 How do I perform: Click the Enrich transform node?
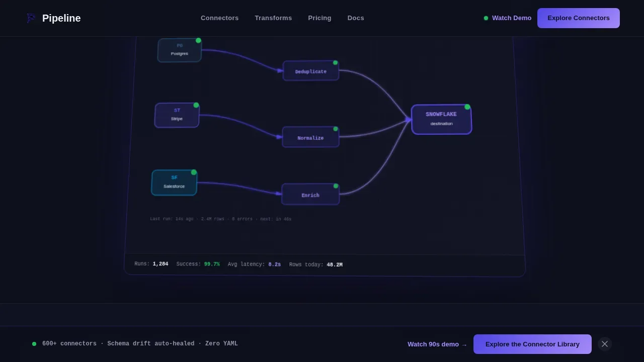click(x=310, y=194)
